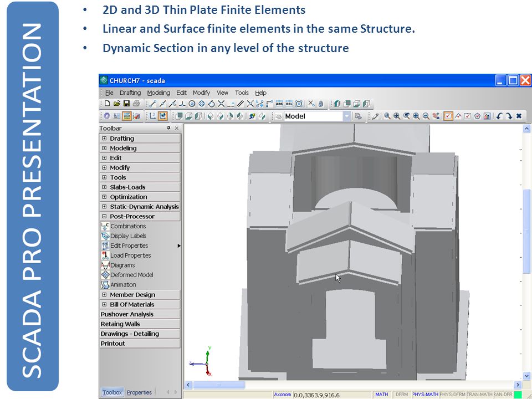Viewport: 532px width, 399px height.
Task: Click the pencil edit icon
Action: point(375,116)
